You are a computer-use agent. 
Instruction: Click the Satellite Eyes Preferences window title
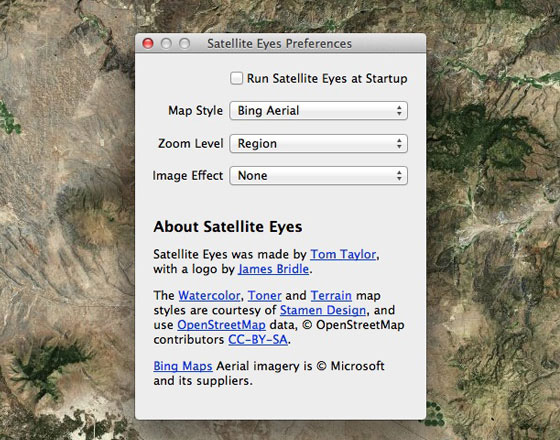[280, 44]
